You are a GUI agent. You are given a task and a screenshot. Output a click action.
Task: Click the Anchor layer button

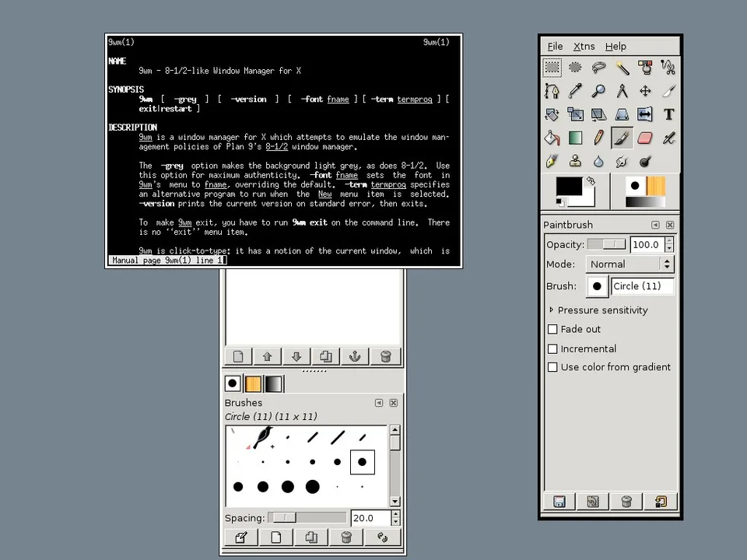[355, 356]
